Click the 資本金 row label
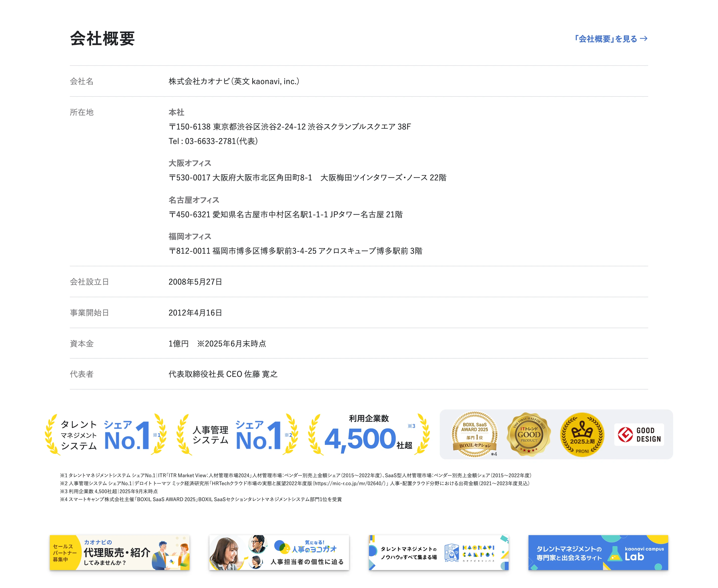718x588 pixels. tap(82, 343)
